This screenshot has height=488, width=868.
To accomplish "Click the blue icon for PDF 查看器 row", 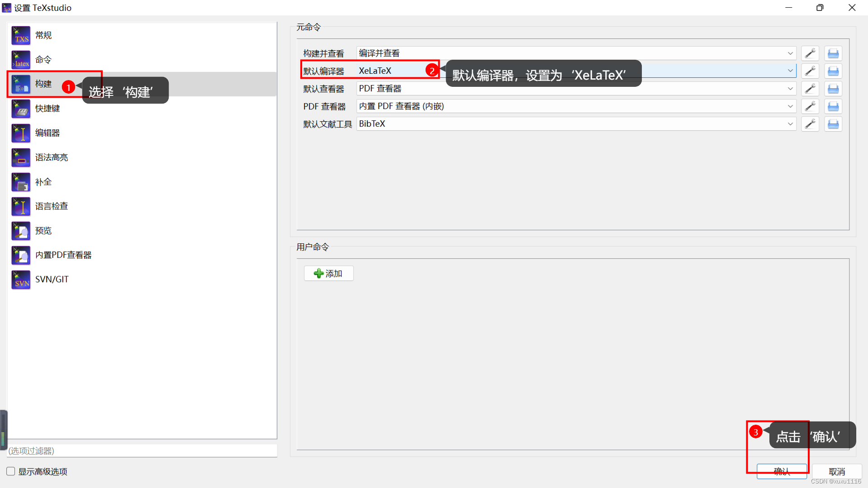I will [833, 106].
